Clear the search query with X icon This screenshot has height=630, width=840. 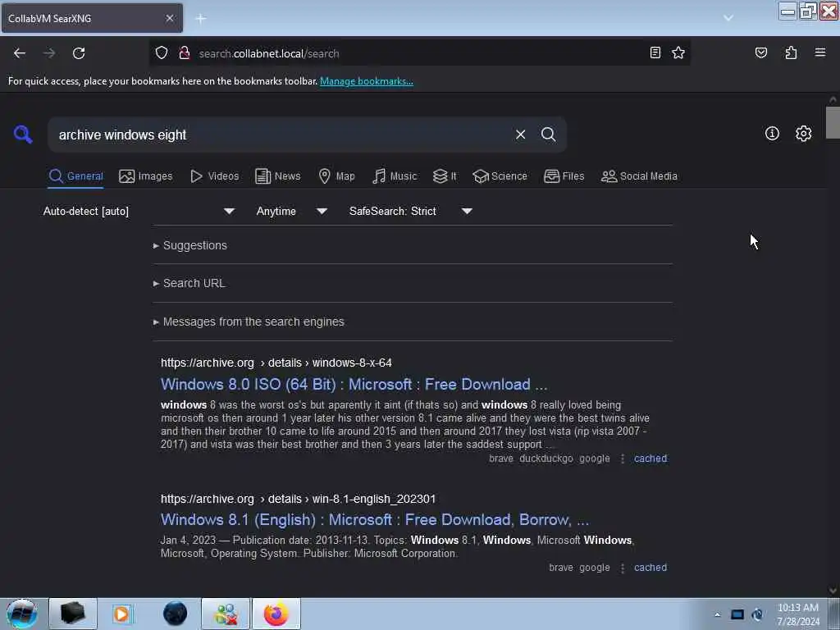[520, 135]
